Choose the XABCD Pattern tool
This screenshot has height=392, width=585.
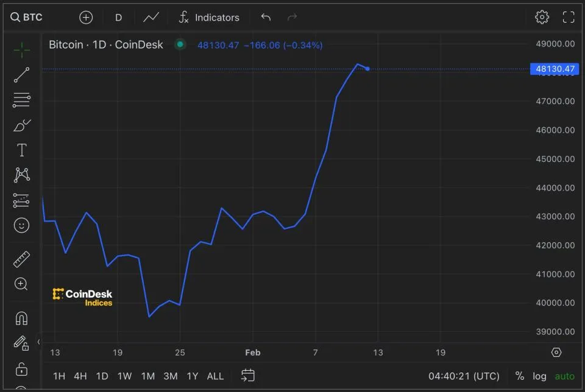pos(21,175)
